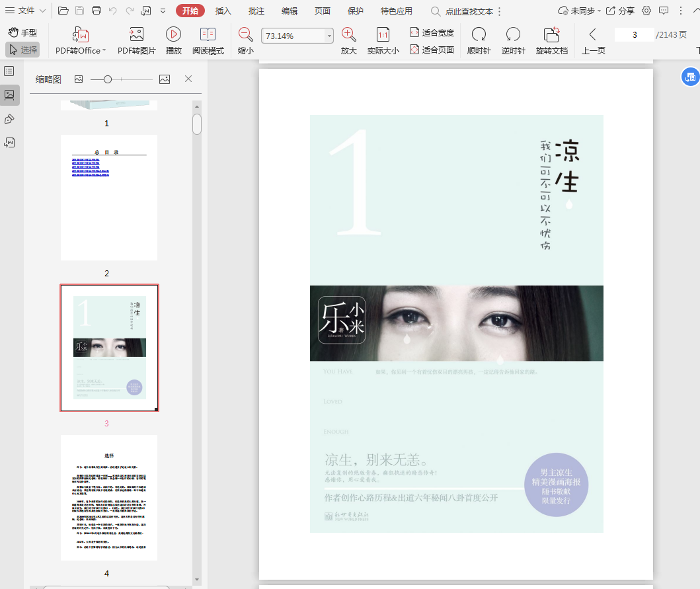The width and height of the screenshot is (700, 589).
Task: Rotate the page clockwise (顺时针)
Action: tap(479, 35)
